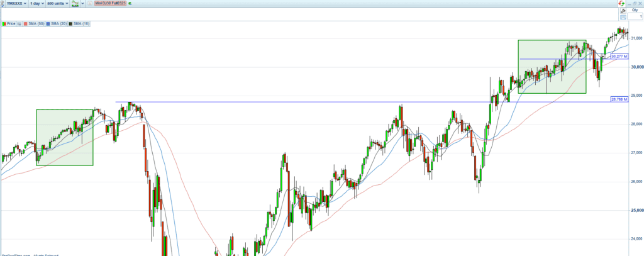Click the 28,788 horizontal line price label
Image resolution: width=644 pixels, height=256 pixels.
tap(619, 99)
